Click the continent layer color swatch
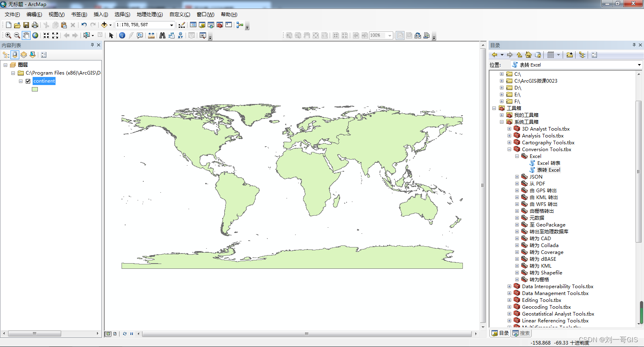This screenshot has width=644, height=347. point(35,89)
